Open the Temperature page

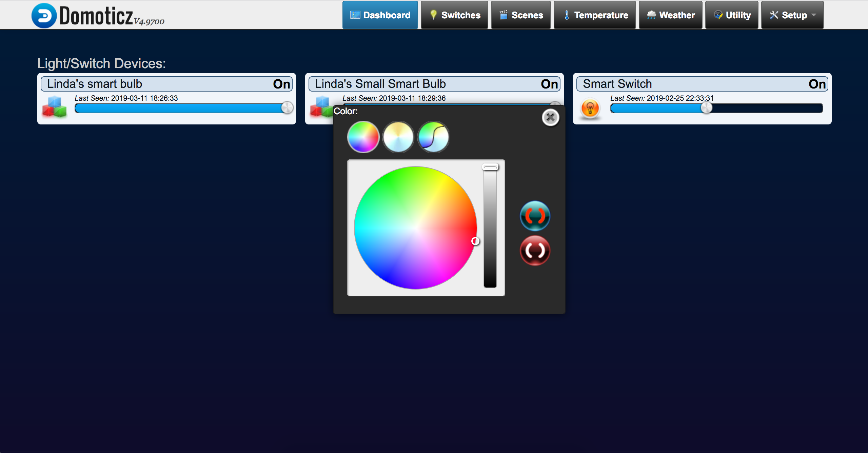pyautogui.click(x=595, y=15)
